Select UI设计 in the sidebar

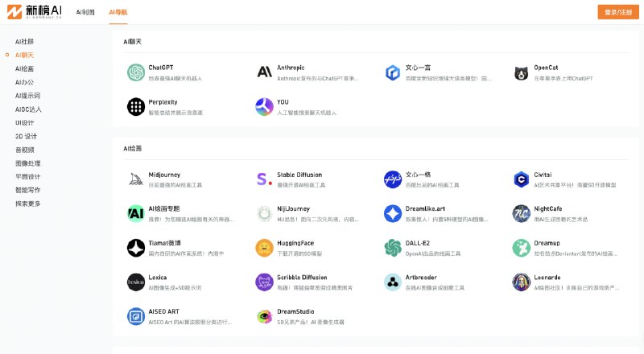point(25,123)
